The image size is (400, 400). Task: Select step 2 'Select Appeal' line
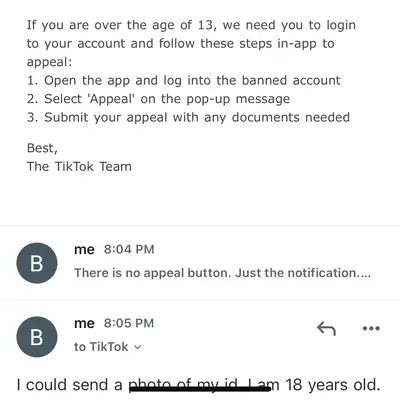[x=158, y=99]
